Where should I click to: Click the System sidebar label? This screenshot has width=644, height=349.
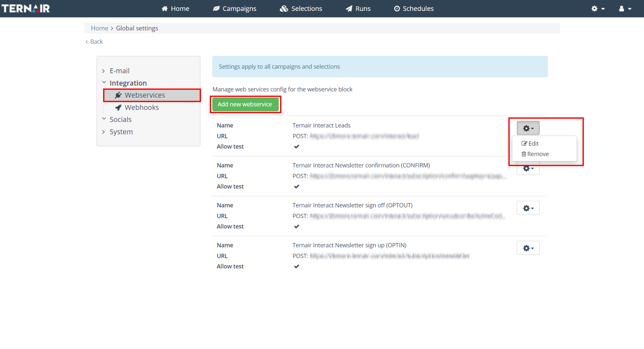coord(121,132)
